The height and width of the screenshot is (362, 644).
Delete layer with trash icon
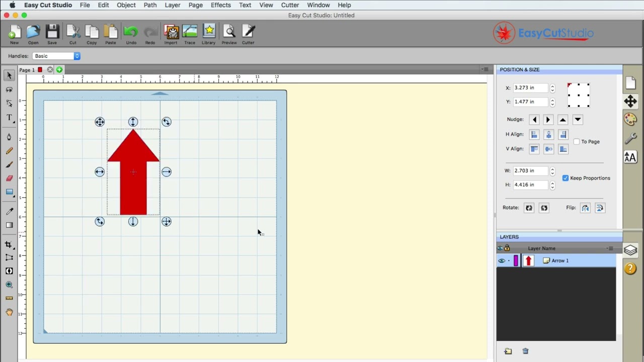[x=525, y=351]
